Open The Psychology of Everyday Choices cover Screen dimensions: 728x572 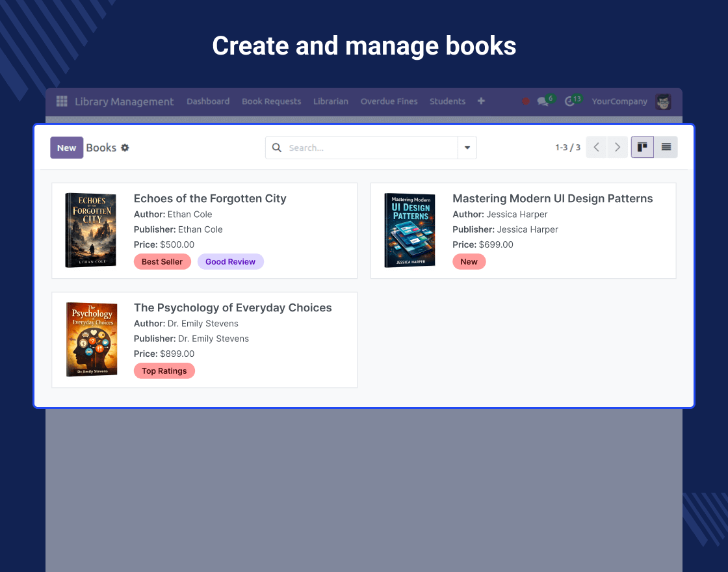point(92,339)
